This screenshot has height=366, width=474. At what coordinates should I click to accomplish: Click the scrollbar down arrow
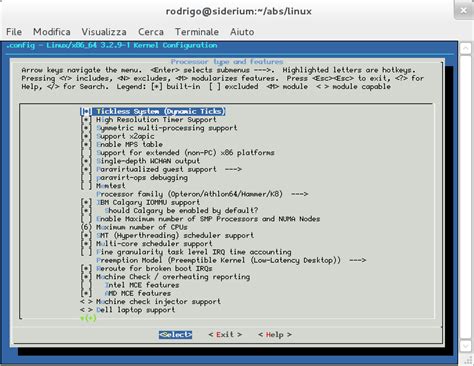[466, 346]
